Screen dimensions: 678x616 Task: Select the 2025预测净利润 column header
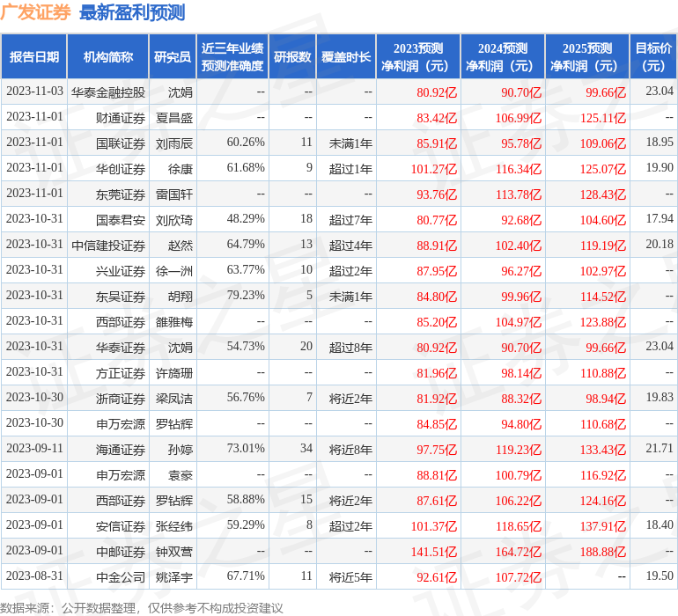coord(587,56)
